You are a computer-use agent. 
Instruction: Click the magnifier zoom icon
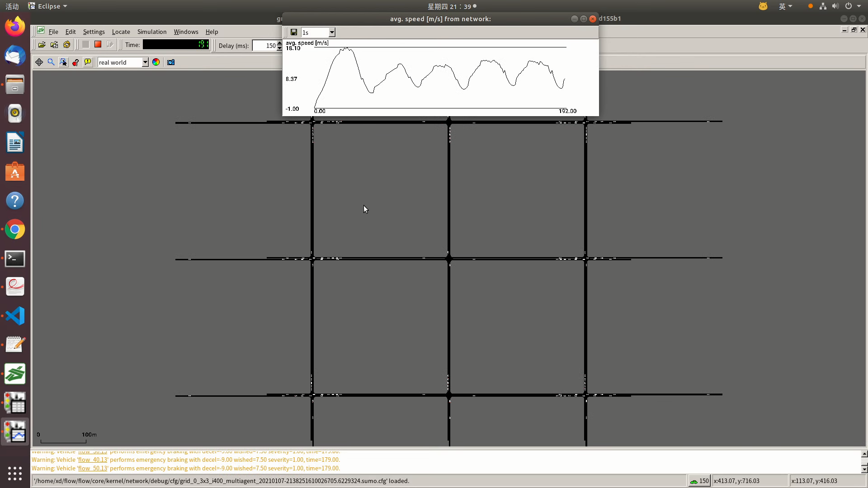[x=51, y=62]
